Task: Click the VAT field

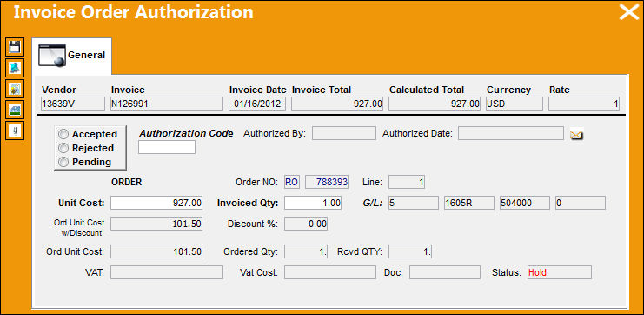Action: click(167, 272)
